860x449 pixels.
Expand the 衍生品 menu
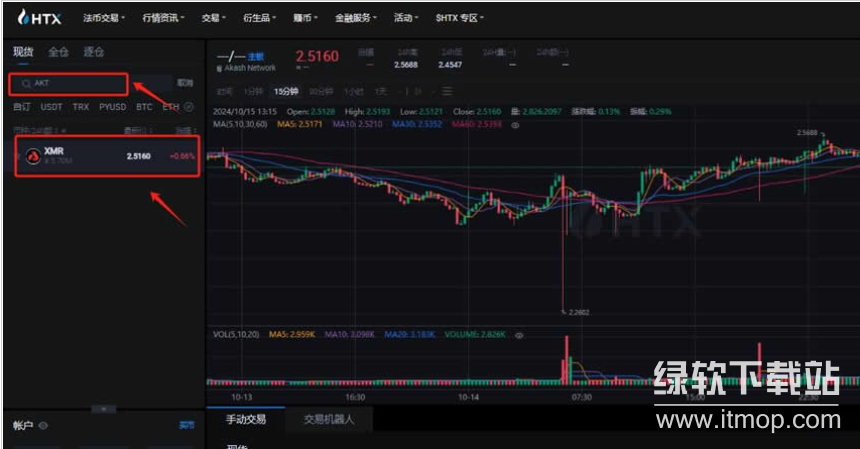pos(259,18)
